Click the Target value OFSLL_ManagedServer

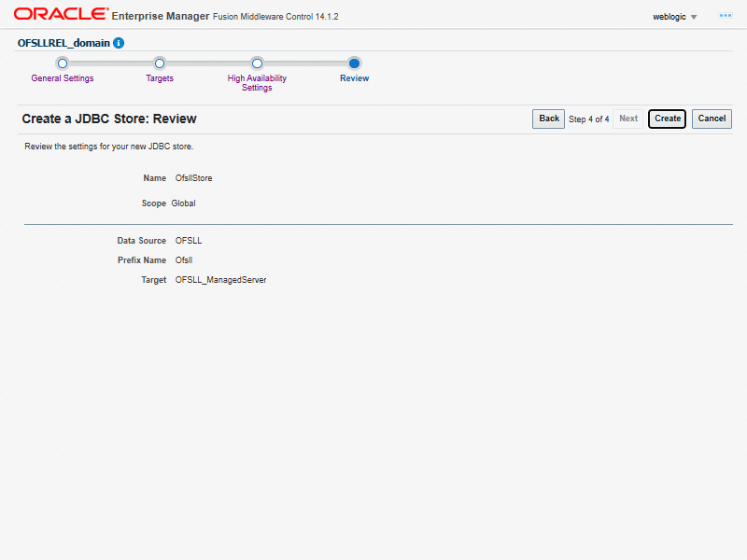220,280
